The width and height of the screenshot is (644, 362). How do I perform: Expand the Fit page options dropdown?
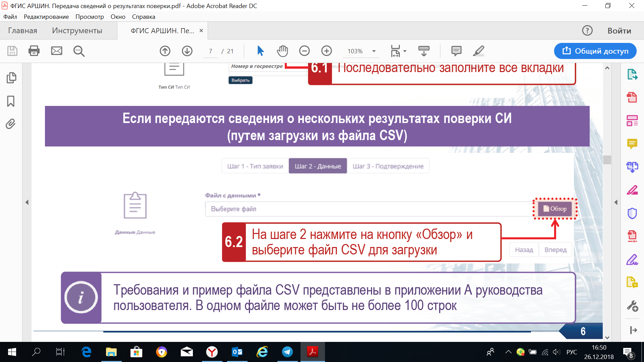(x=405, y=51)
